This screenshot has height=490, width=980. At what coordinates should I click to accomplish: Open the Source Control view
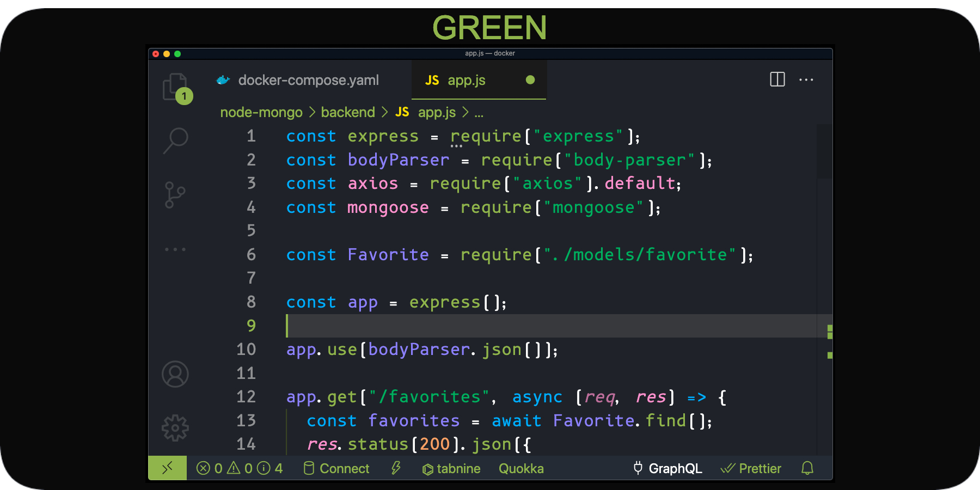[x=175, y=194]
